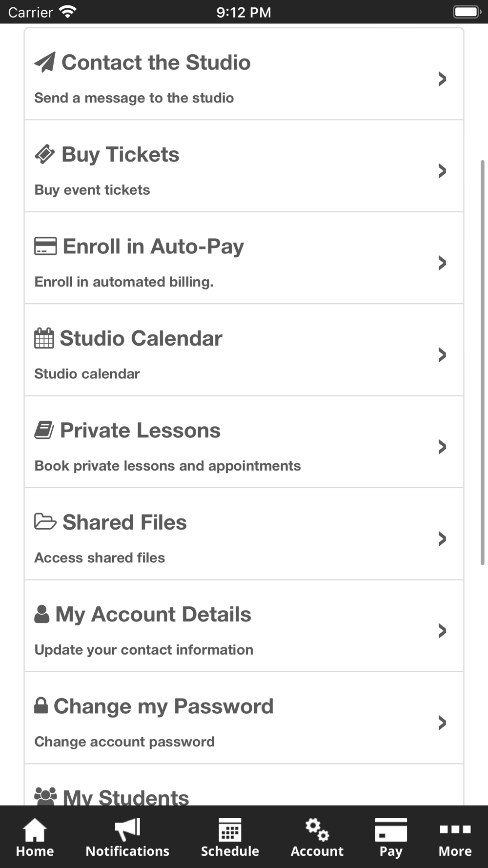488x868 pixels.
Task: Tap the calendar icon beside Studio Calendar
Action: 44,338
